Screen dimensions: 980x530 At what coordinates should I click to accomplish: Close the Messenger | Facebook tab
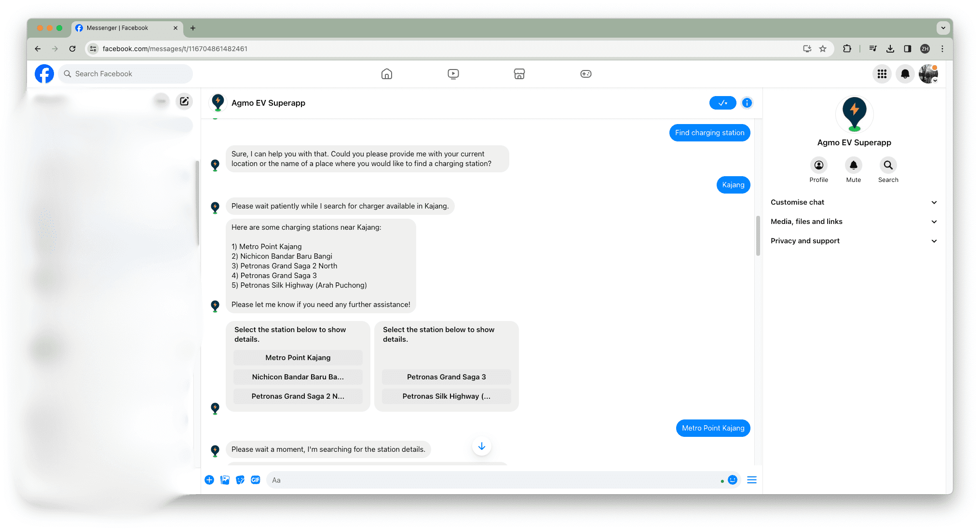point(176,28)
